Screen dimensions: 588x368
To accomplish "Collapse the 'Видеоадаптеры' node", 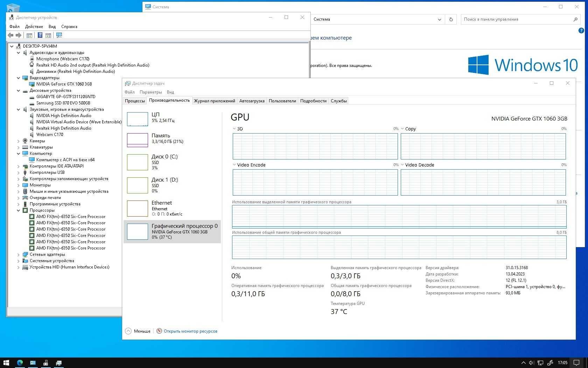I will (x=19, y=78).
